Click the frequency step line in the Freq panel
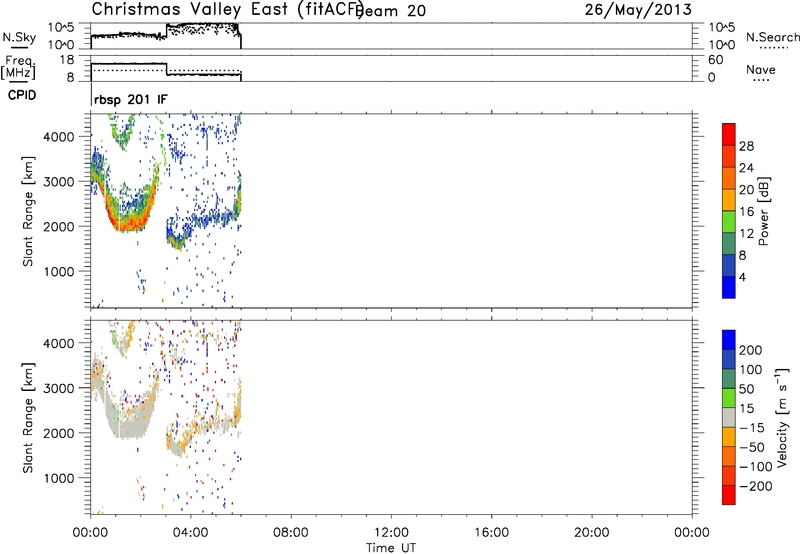Screen dimensions: 800x554 coord(166,69)
